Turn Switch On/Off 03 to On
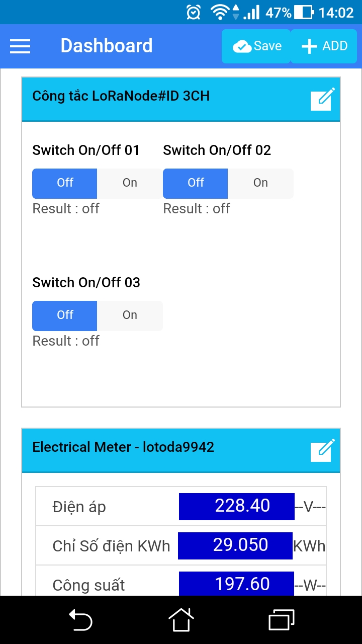Image resolution: width=362 pixels, height=644 pixels. pyautogui.click(x=130, y=315)
